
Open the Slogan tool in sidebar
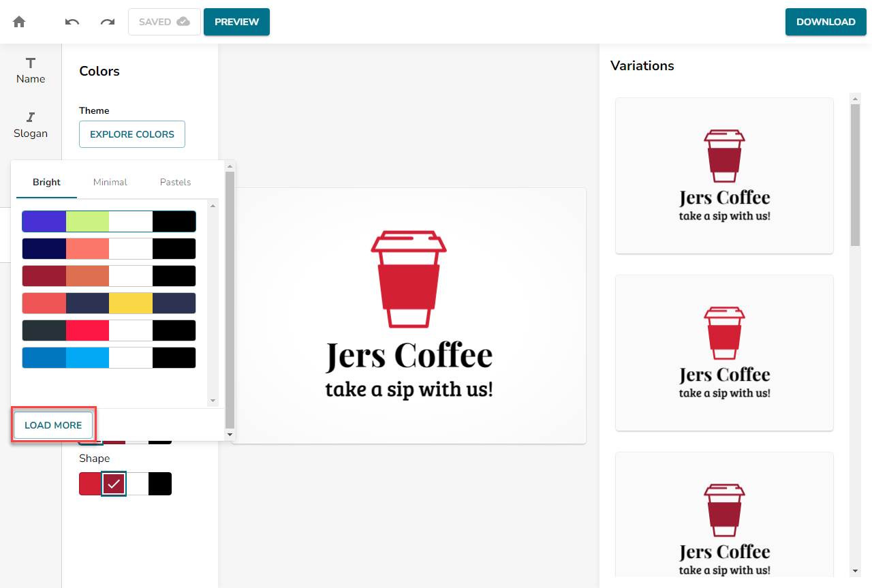(x=31, y=125)
